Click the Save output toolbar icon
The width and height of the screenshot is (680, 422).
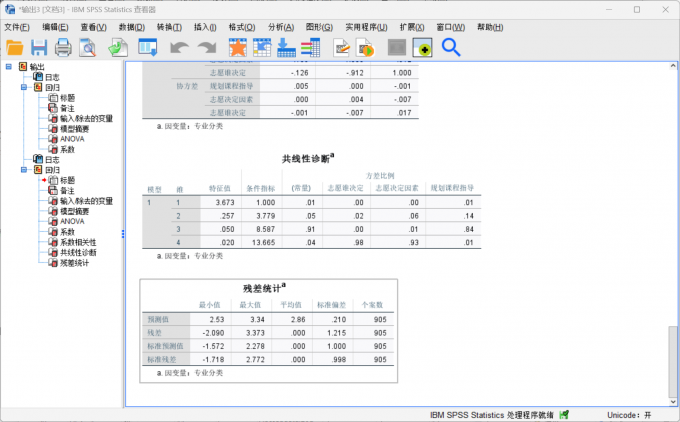point(39,47)
